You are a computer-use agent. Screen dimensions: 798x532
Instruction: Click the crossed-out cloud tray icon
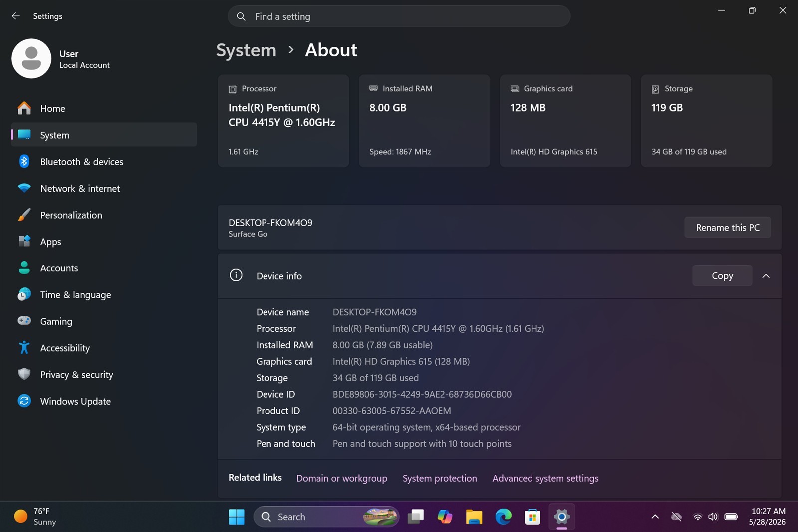(676, 517)
